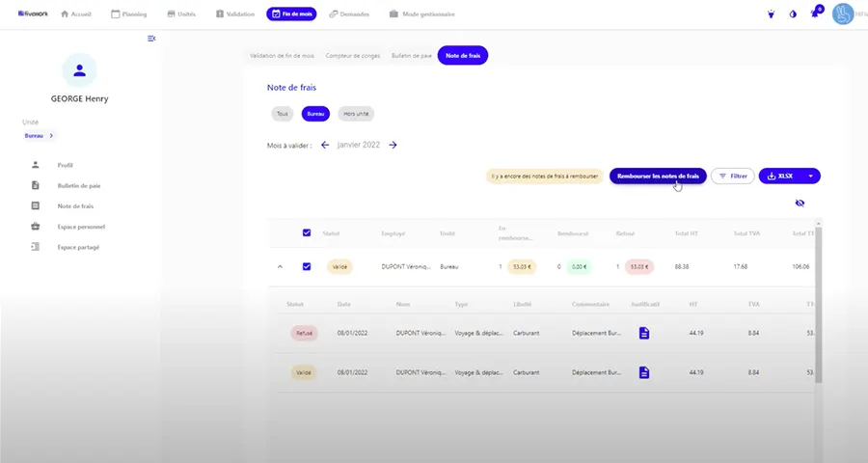Image resolution: width=868 pixels, height=463 pixels.
Task: Open the XLSX export dropdown arrow
Action: click(810, 177)
